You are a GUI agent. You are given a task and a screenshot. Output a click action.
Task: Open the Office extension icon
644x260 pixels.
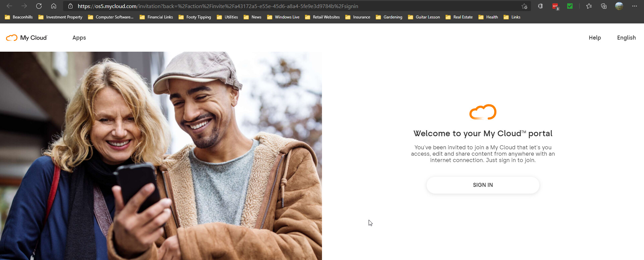(x=540, y=6)
